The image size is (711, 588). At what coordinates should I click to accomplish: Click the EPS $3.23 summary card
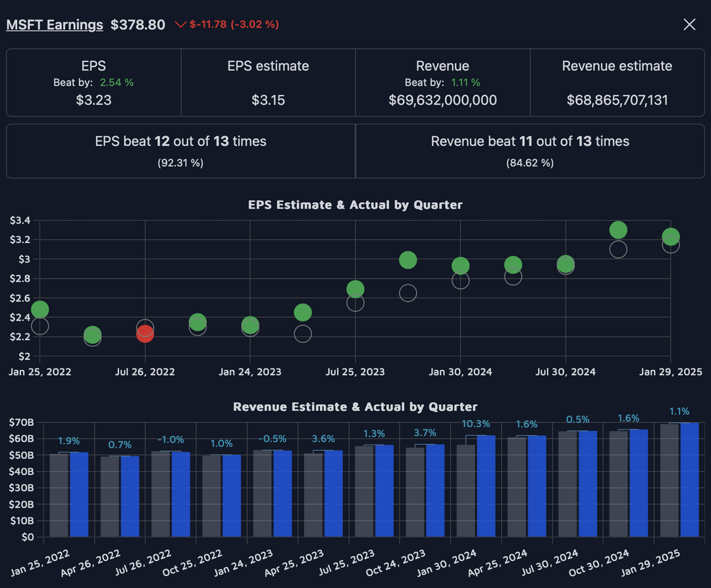coord(93,83)
